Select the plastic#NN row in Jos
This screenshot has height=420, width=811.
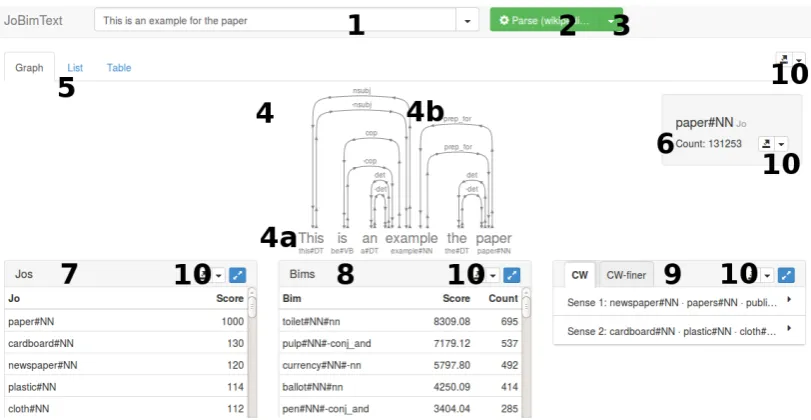(x=126, y=387)
